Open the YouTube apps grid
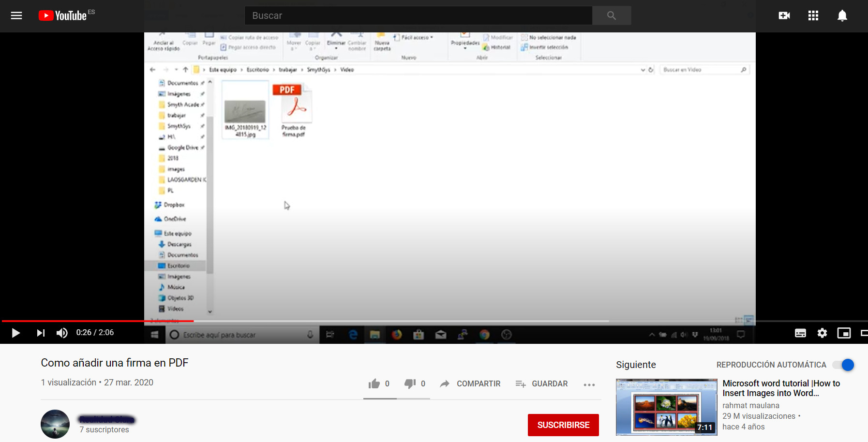The image size is (868, 442). pos(813,15)
